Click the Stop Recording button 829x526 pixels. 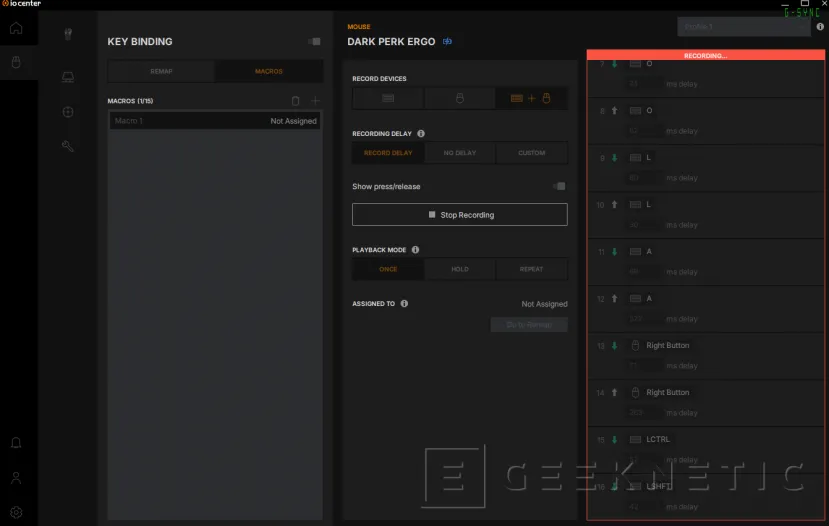pos(459,215)
